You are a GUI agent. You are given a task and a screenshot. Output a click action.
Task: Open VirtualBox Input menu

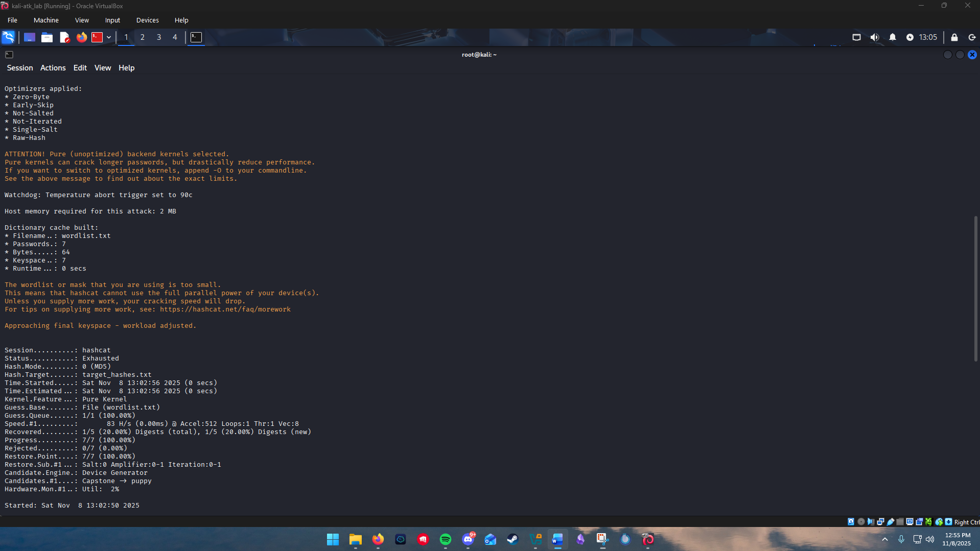point(112,20)
